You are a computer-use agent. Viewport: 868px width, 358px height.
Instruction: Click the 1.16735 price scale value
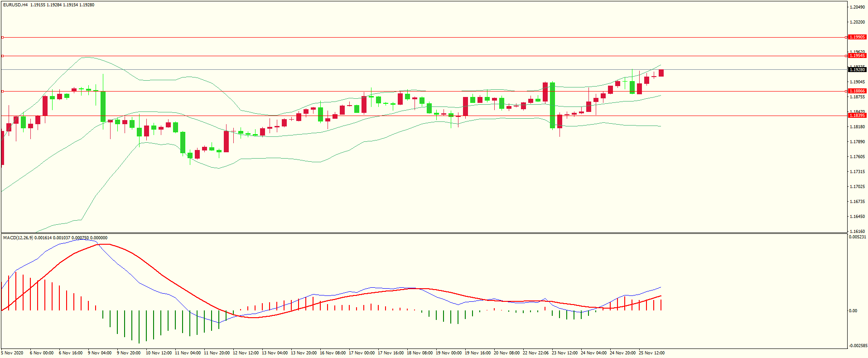857,202
